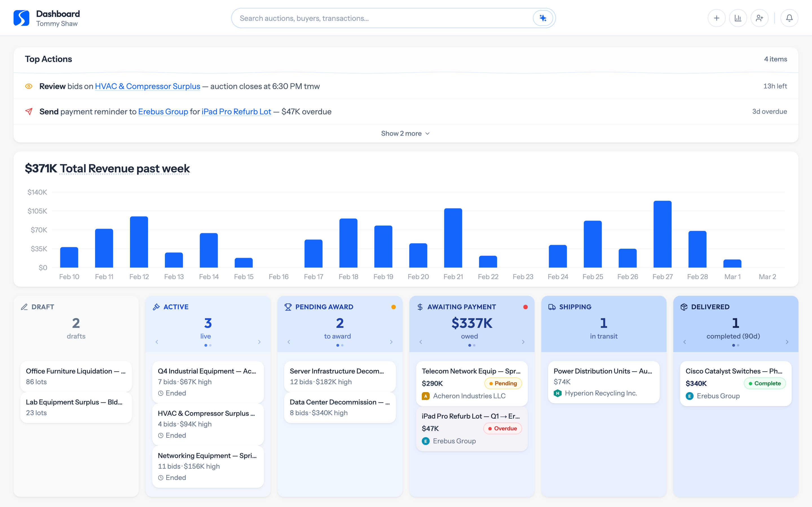The image size is (812, 507).
Task: Click the eye icon beside Review action
Action: 29,86
